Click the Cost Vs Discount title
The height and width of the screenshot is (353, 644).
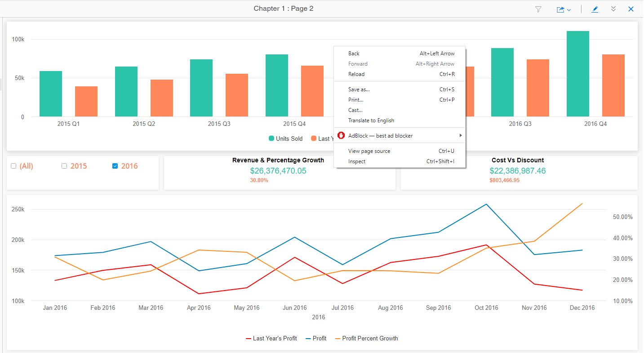(518, 160)
